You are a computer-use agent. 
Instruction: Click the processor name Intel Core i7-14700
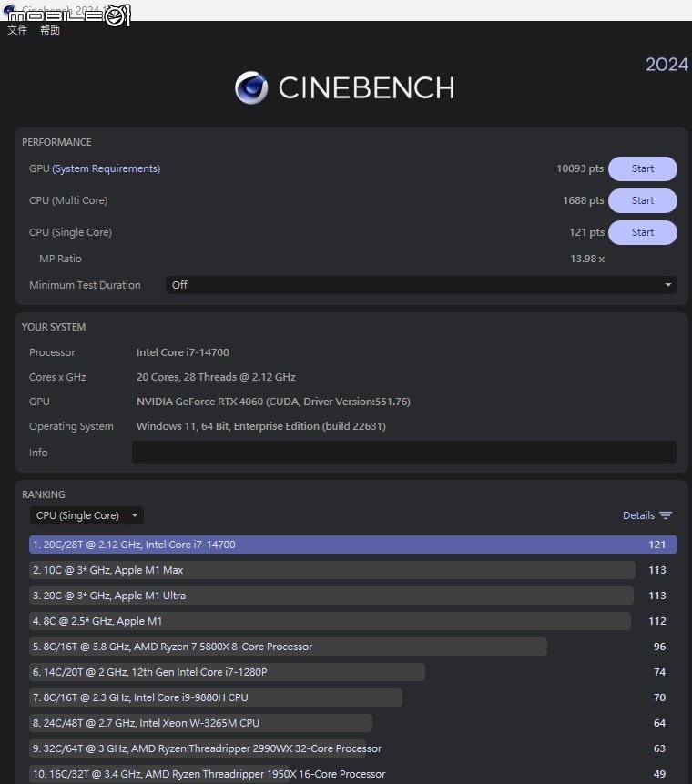182,352
